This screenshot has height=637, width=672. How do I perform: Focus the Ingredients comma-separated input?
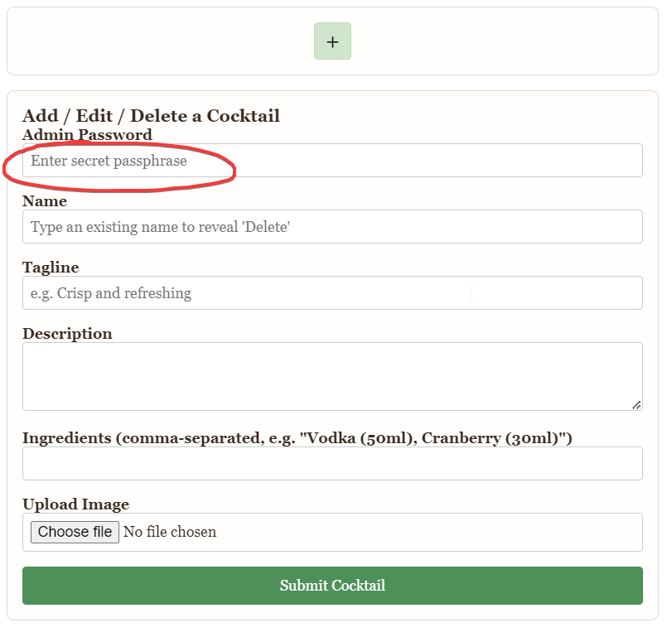(x=331, y=464)
